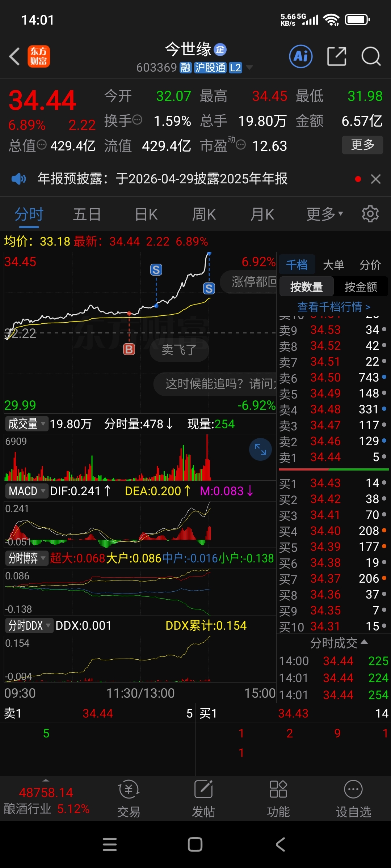Expand the stock code dropdown triangle

[249, 67]
